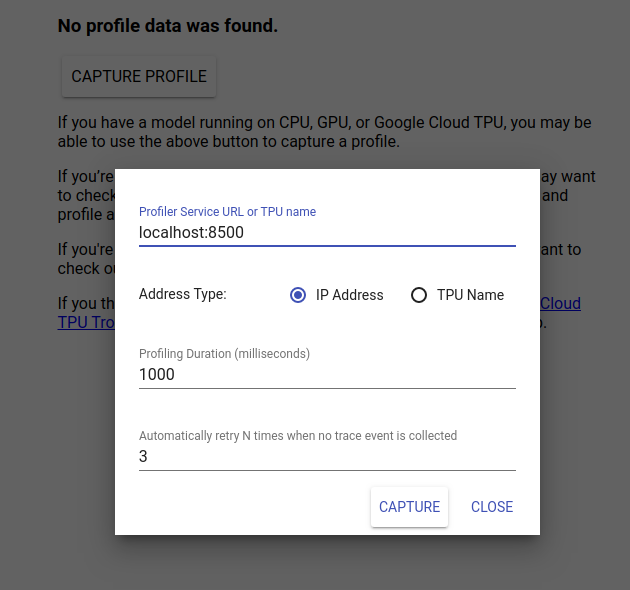Open the Cloud TPU troubleshooting link
The height and width of the screenshot is (590, 630).
[560, 303]
